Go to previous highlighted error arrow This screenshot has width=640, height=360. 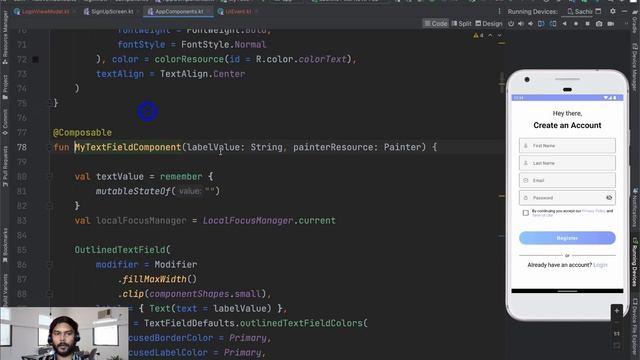pyautogui.click(x=490, y=36)
